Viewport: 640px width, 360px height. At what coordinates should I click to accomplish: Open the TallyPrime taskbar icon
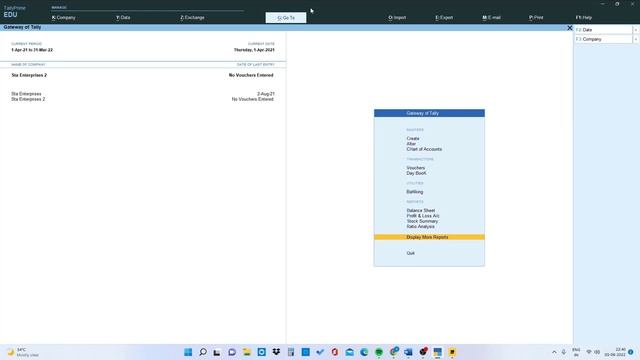[438, 352]
